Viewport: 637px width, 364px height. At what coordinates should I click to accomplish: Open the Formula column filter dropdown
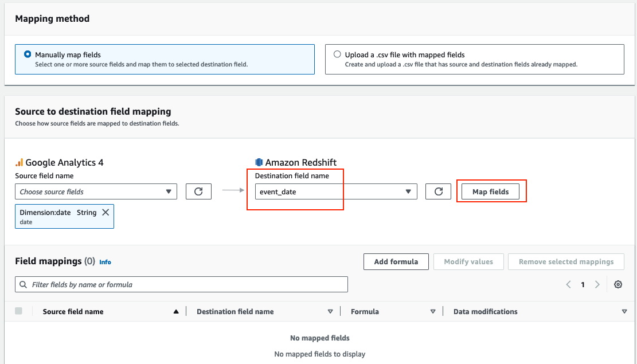click(433, 311)
